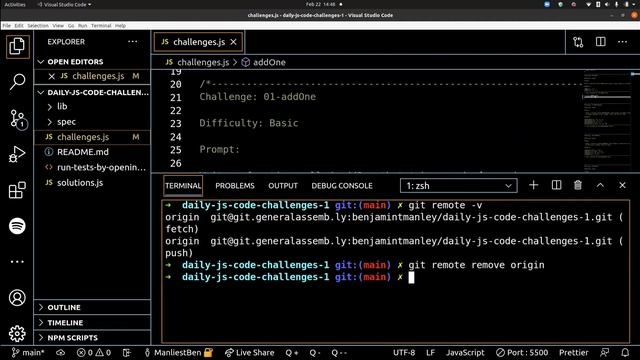Image resolution: width=640 pixels, height=360 pixels.
Task: Change language mode JavaScript
Action: pyautogui.click(x=465, y=353)
